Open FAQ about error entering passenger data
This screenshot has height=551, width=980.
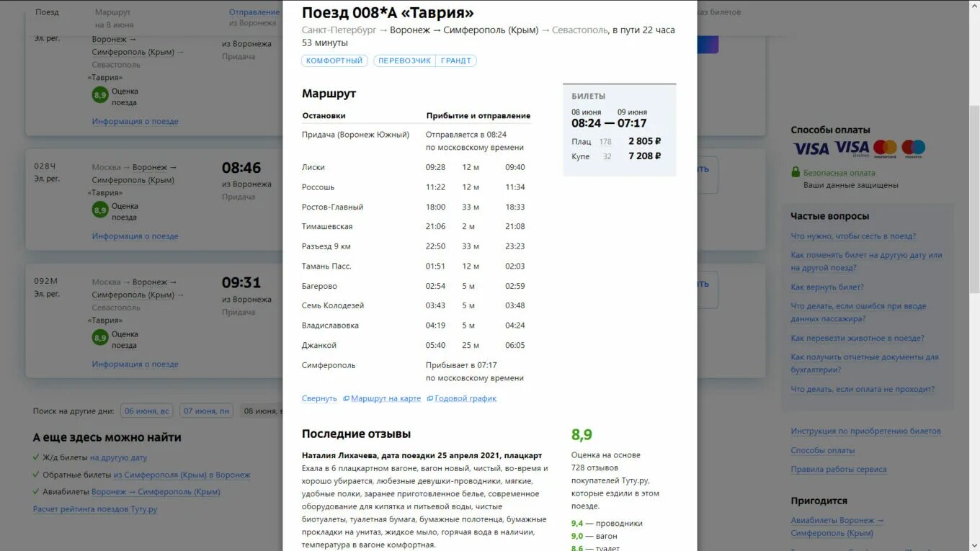[858, 313]
